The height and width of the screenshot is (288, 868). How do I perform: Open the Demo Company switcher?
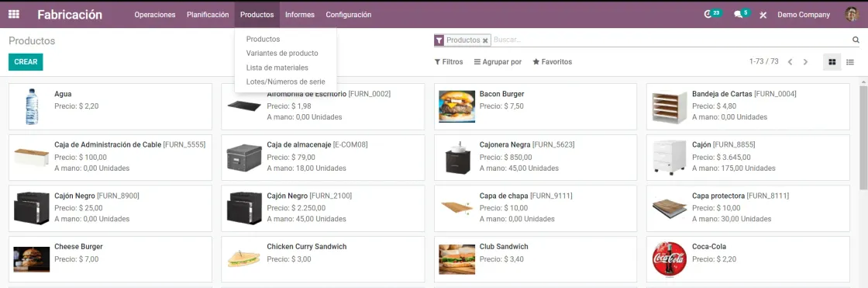[x=803, y=15]
